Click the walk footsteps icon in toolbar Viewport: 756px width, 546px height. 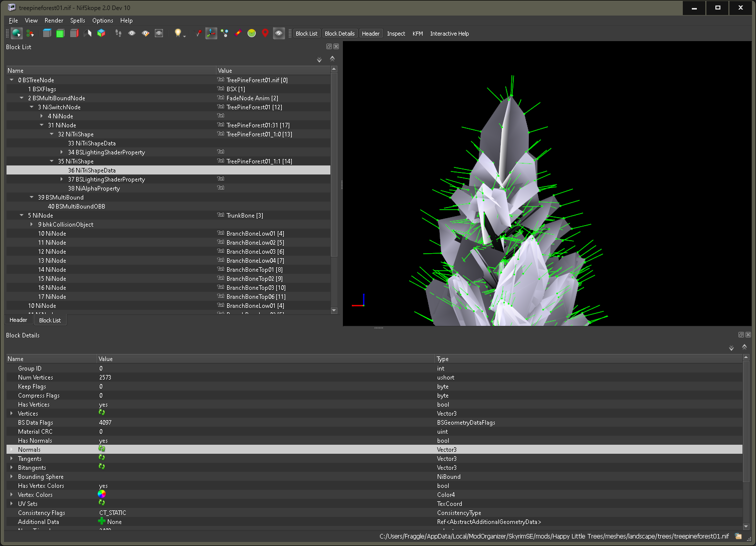coord(118,33)
